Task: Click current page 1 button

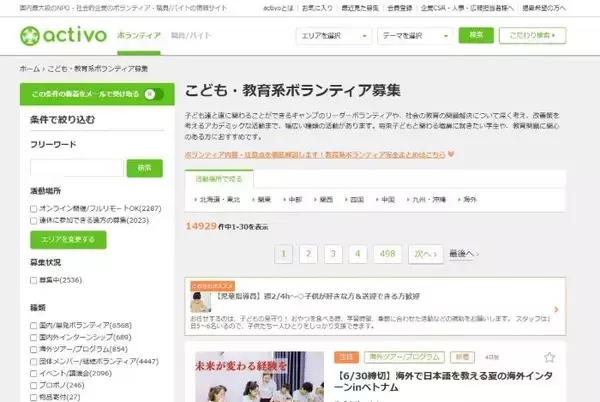Action: coord(284,254)
